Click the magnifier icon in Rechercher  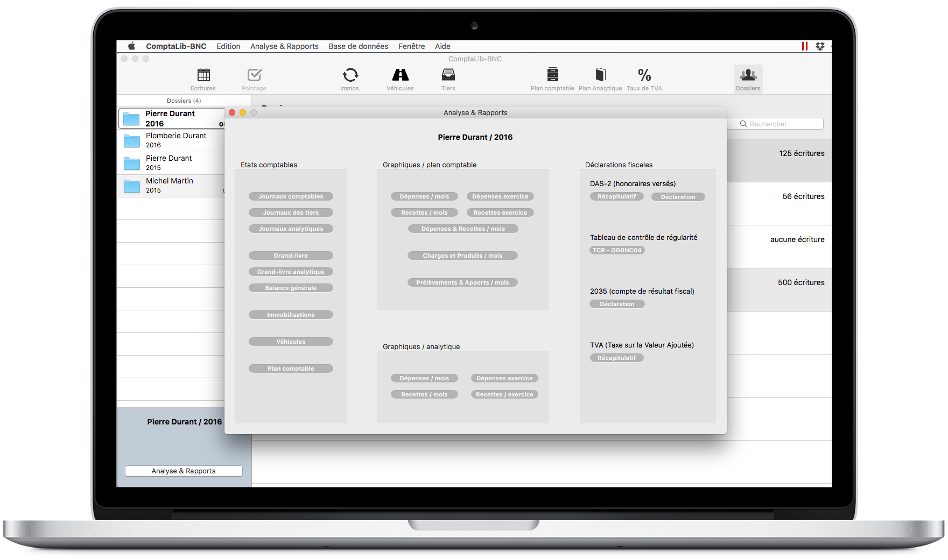pyautogui.click(x=743, y=124)
